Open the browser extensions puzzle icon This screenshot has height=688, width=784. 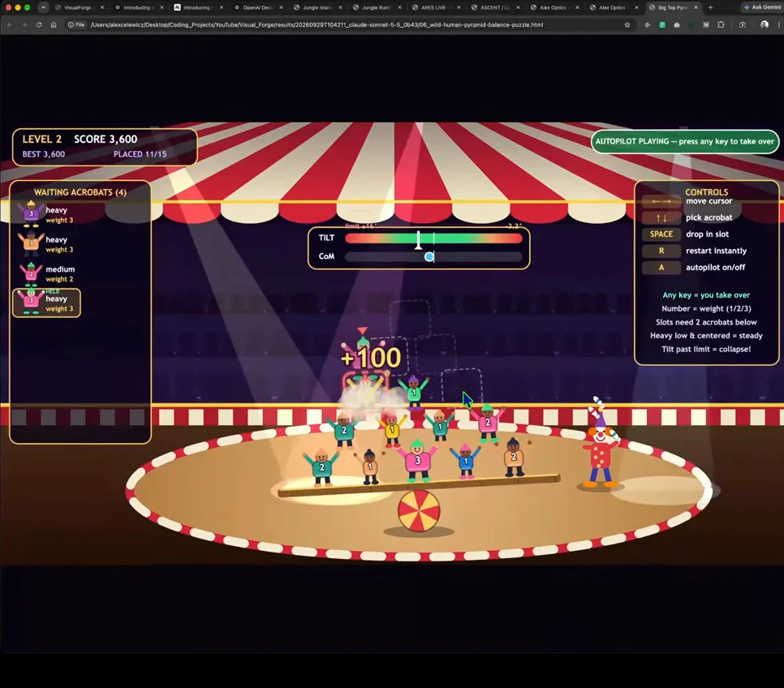pyautogui.click(x=721, y=24)
